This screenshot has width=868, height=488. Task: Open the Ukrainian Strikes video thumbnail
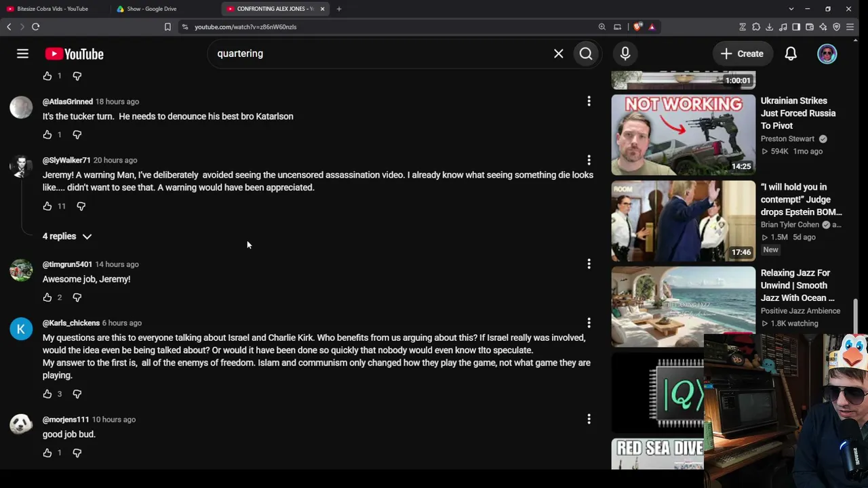pos(683,135)
